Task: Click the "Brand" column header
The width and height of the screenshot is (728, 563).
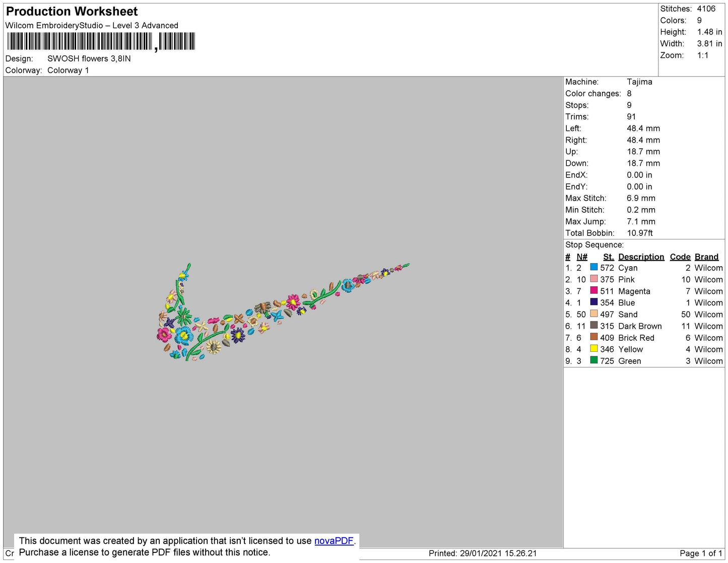Action: point(707,257)
